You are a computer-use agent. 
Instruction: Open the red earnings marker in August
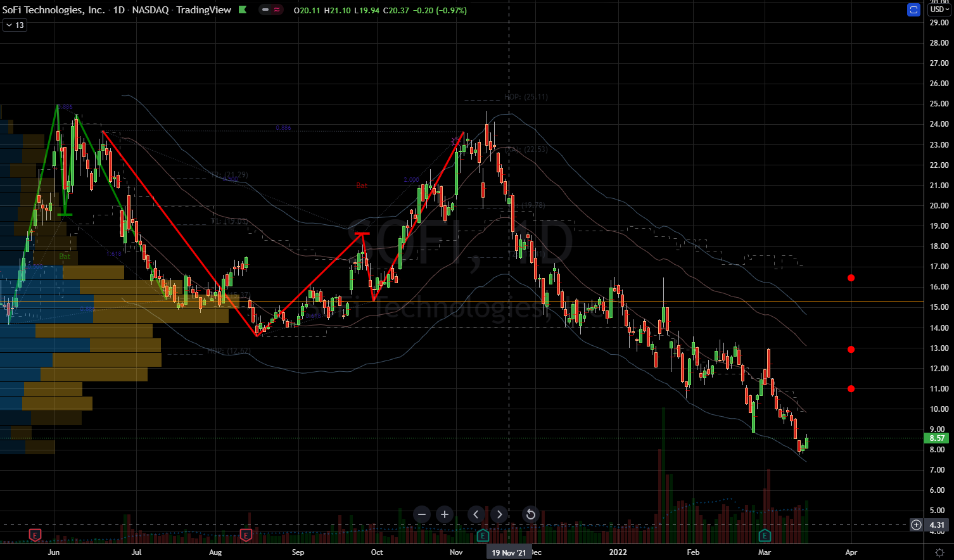(246, 535)
